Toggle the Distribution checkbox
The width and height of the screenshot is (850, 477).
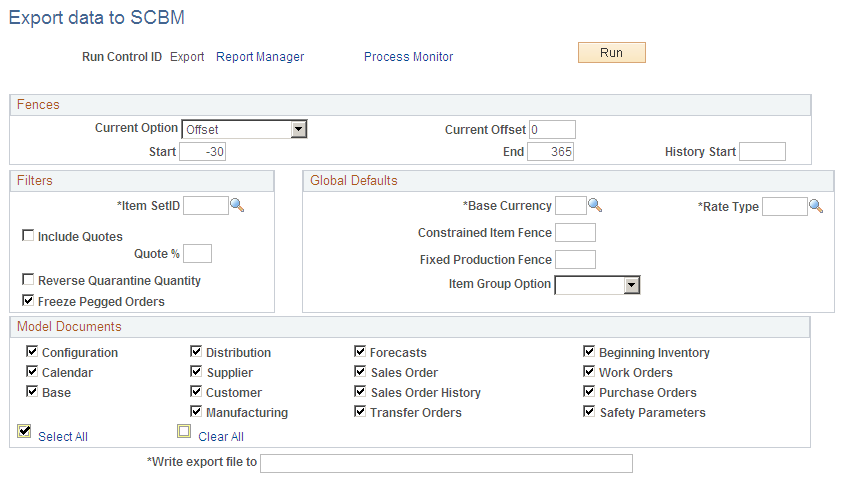(196, 351)
